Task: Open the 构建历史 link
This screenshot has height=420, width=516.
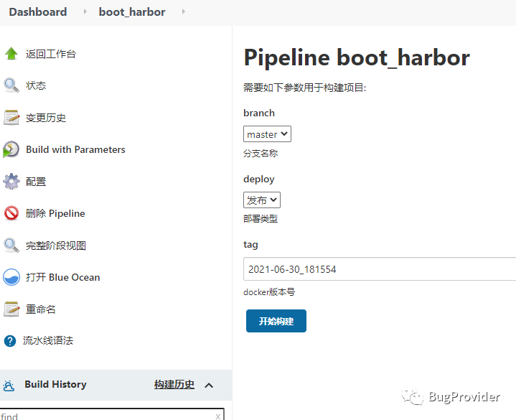Action: click(x=174, y=385)
